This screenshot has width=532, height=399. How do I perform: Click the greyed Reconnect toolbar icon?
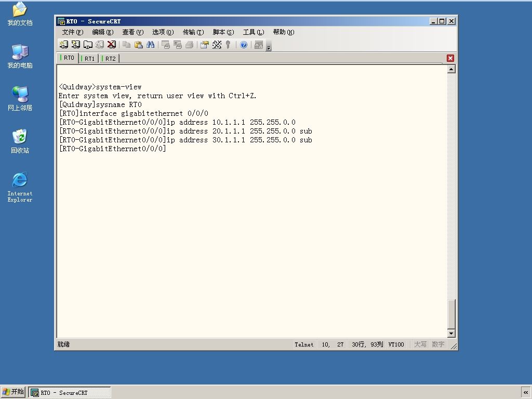click(100, 45)
